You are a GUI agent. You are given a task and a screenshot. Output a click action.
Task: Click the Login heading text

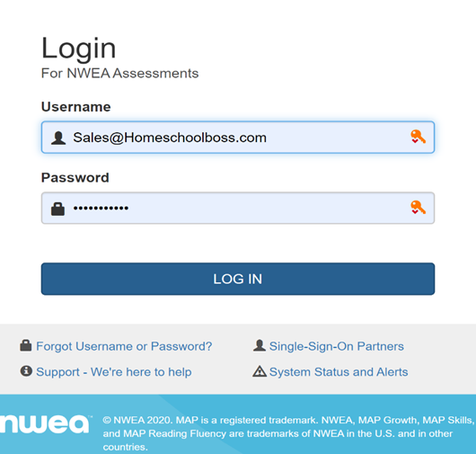click(79, 49)
